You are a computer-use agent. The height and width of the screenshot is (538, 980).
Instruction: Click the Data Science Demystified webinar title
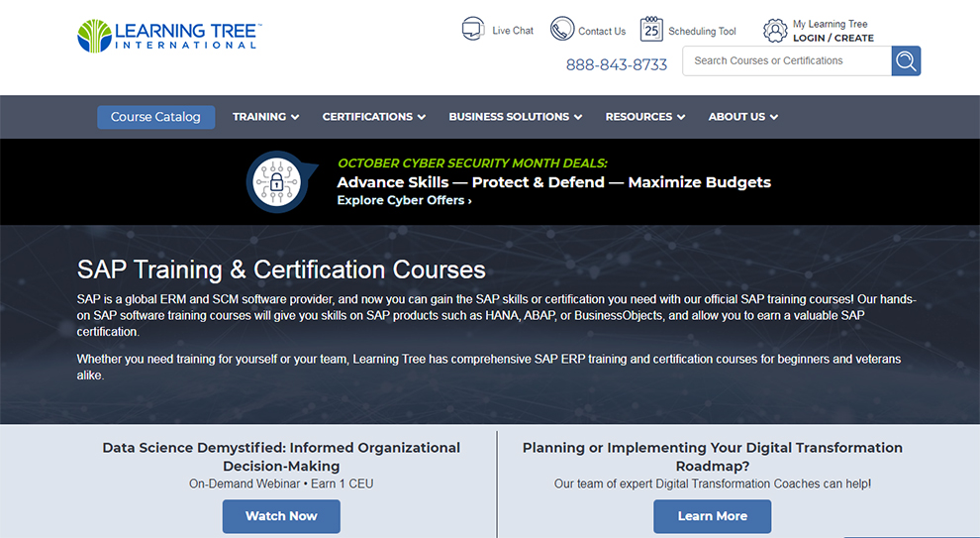(281, 457)
